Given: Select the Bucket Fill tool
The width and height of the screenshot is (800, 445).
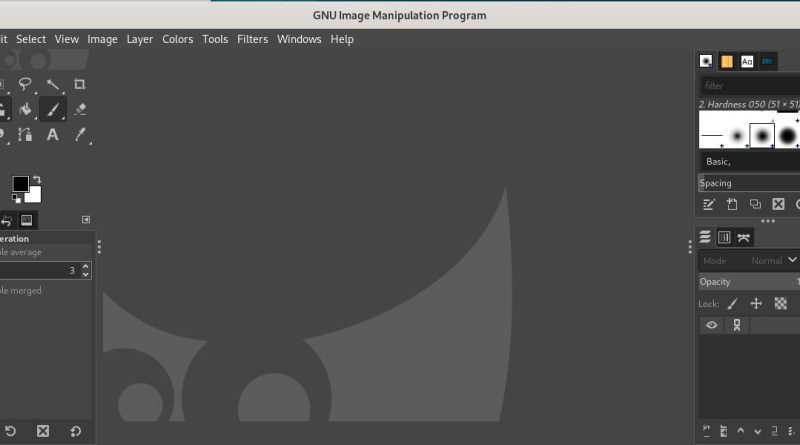Looking at the screenshot, I should click(24, 109).
